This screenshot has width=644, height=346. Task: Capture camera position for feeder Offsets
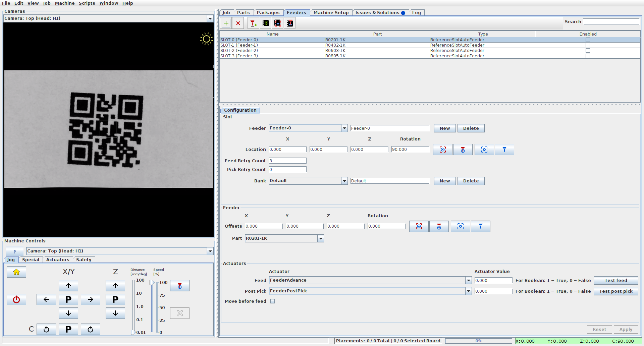[419, 226]
